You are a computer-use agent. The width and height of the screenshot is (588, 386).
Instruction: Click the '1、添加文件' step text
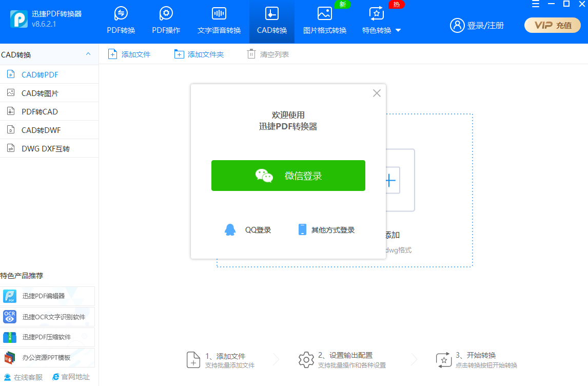click(x=225, y=356)
